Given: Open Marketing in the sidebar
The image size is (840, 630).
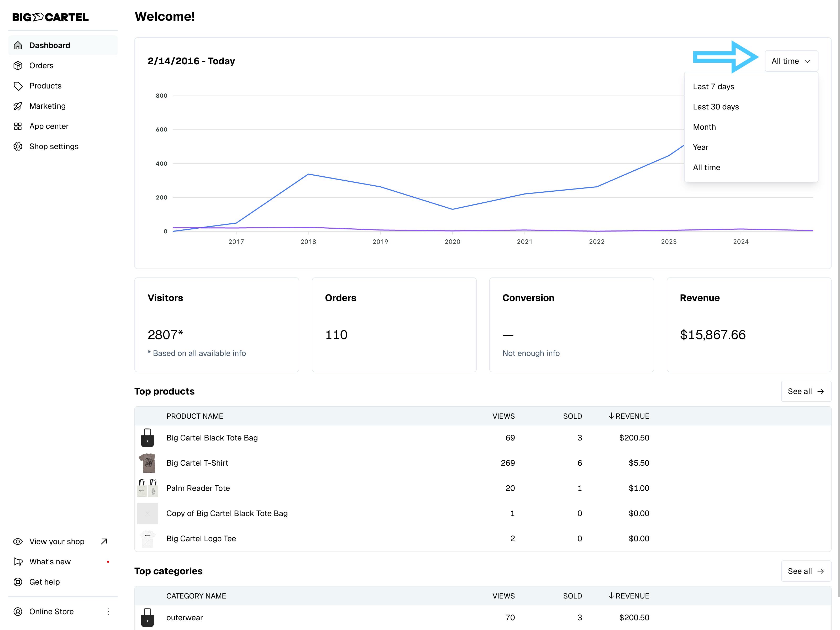Looking at the screenshot, I should pyautogui.click(x=63, y=106).
